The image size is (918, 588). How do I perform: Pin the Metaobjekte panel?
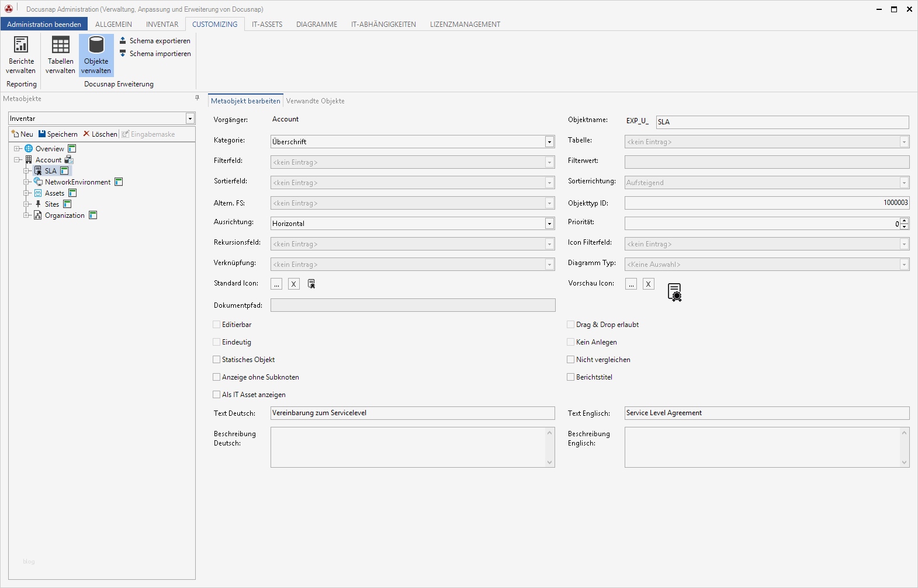197,98
